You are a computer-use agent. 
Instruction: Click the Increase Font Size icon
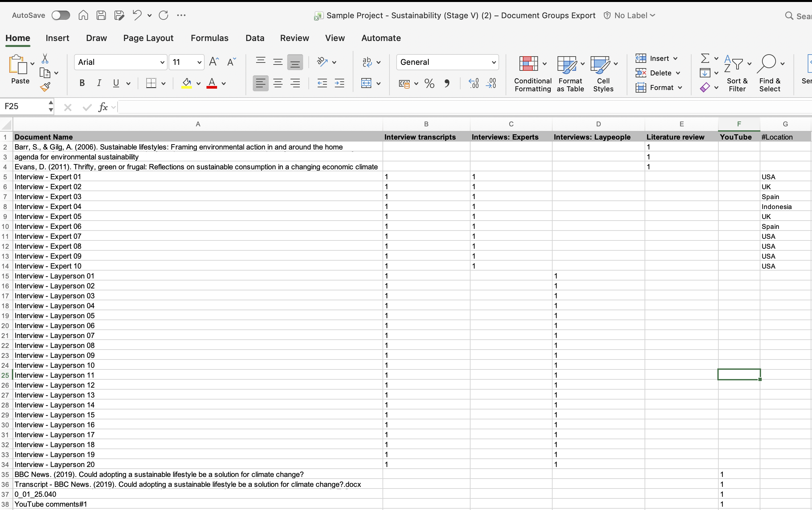click(214, 62)
